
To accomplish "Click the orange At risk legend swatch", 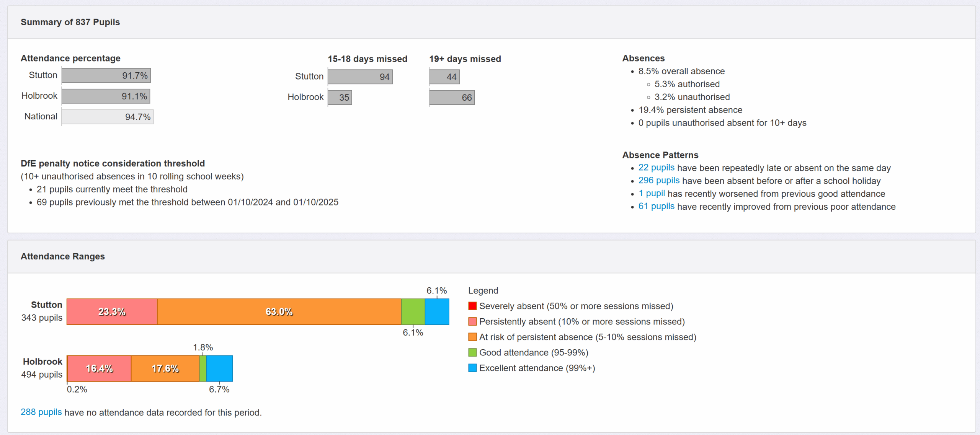I will [472, 337].
